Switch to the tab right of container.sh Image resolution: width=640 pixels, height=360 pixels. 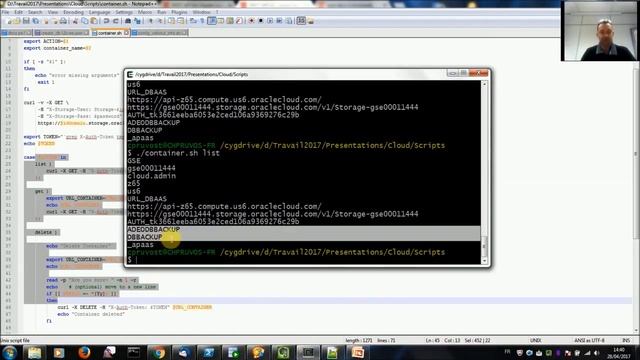160,33
